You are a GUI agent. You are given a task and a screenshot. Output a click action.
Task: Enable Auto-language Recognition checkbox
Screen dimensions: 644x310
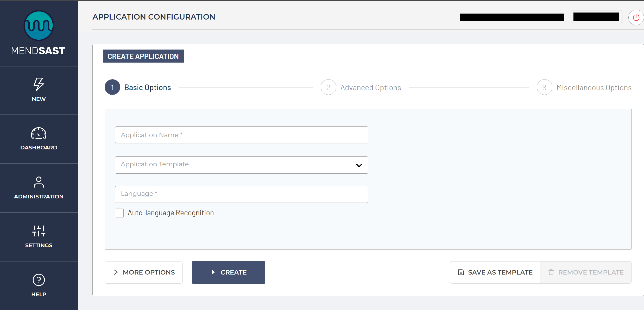(x=119, y=213)
